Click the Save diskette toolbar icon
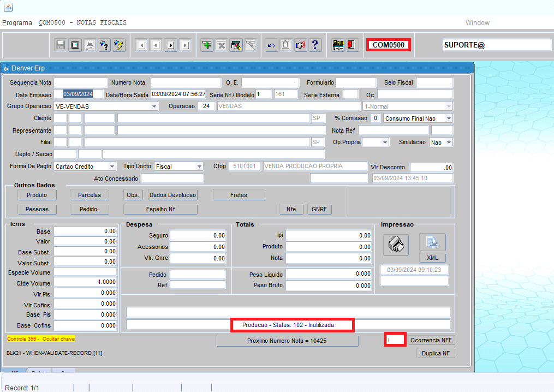 pyautogui.click(x=61, y=45)
